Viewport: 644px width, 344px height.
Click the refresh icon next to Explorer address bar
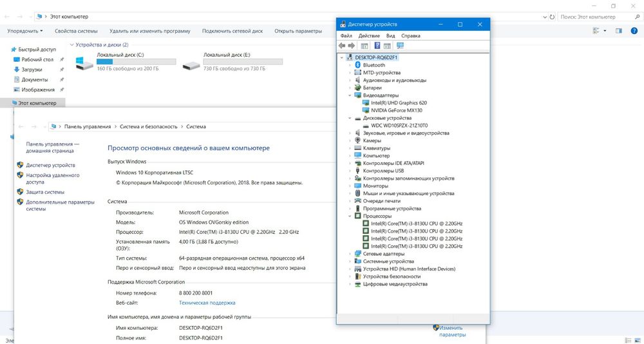click(553, 17)
